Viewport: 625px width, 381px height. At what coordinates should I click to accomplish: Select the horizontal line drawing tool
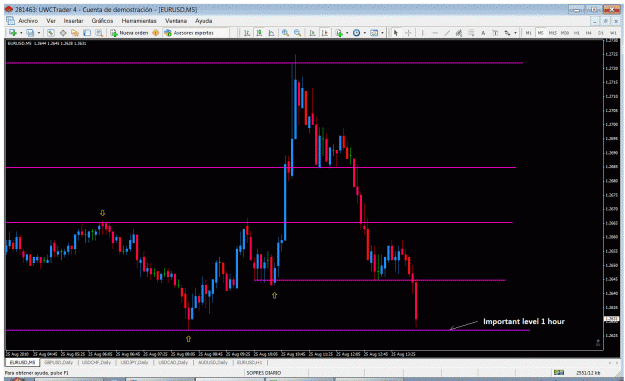coord(435,33)
